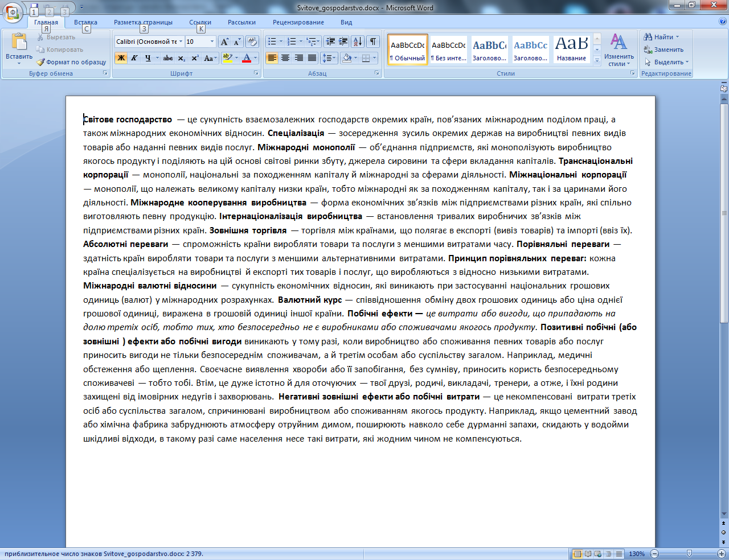Apply the Без интервала style
The width and height of the screenshot is (729, 560).
click(449, 50)
